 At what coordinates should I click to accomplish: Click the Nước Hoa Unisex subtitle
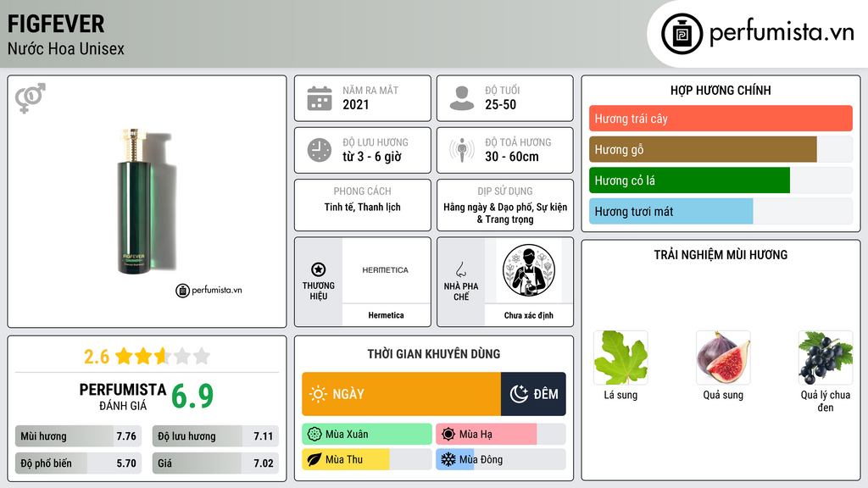click(x=66, y=48)
